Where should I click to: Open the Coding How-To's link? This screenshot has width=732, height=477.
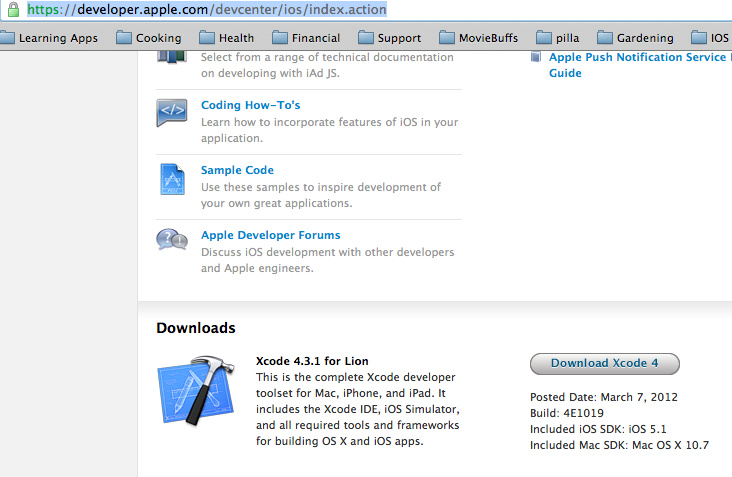coord(250,105)
